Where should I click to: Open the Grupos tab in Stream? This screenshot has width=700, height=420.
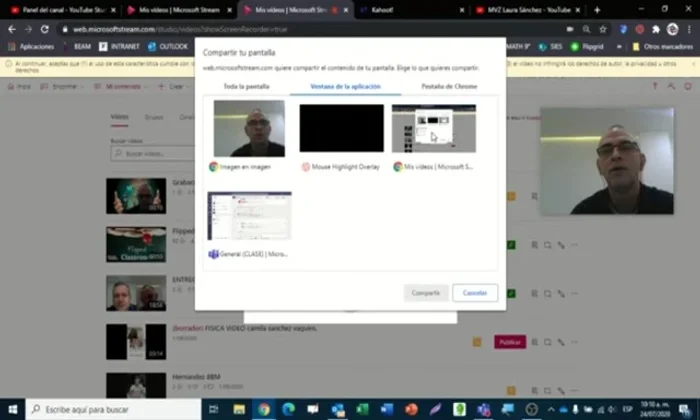click(x=154, y=117)
